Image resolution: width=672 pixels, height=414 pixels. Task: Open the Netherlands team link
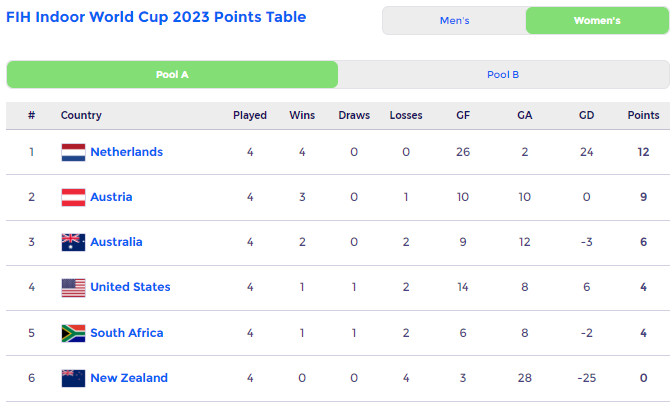click(x=126, y=152)
